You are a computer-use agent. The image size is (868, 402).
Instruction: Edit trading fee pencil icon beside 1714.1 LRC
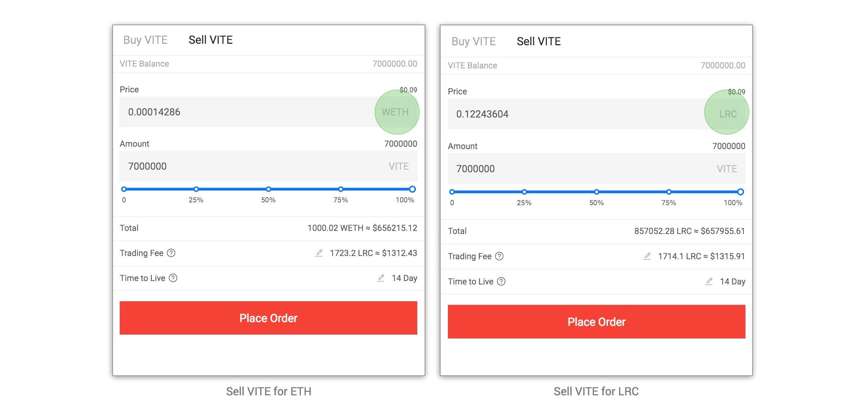coord(647,256)
